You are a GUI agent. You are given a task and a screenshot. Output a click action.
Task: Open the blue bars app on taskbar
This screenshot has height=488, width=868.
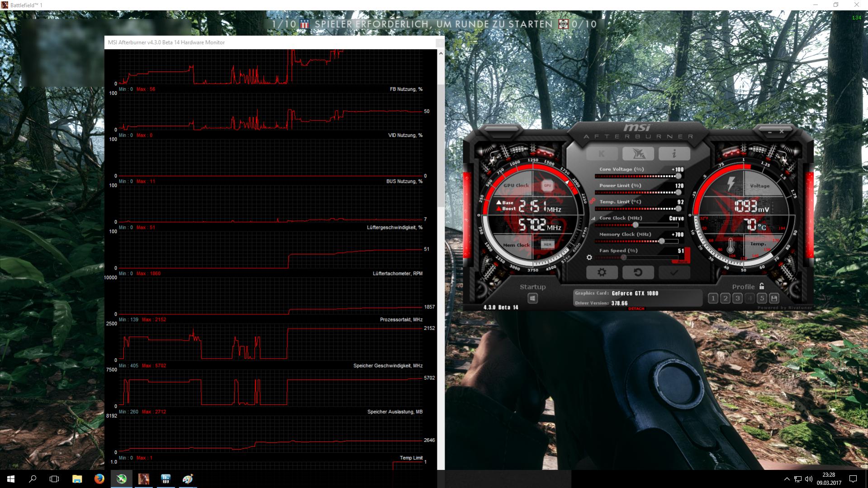coord(166,479)
